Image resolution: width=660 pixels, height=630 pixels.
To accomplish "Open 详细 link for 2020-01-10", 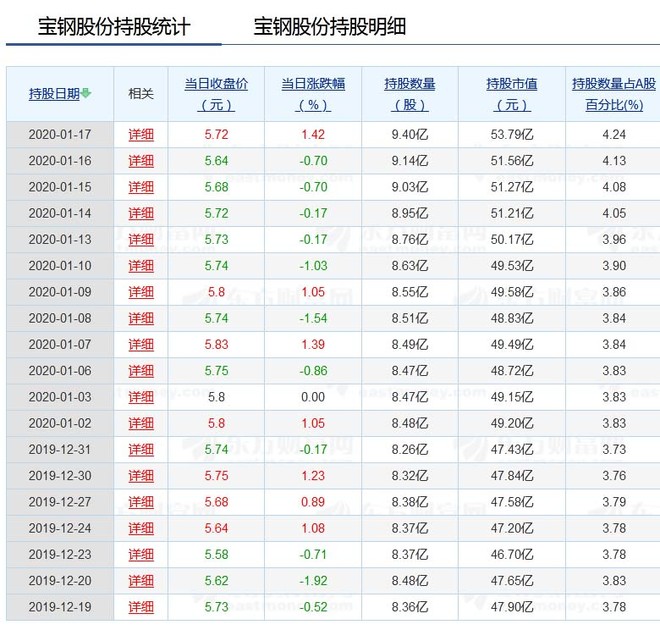I will [x=141, y=266].
